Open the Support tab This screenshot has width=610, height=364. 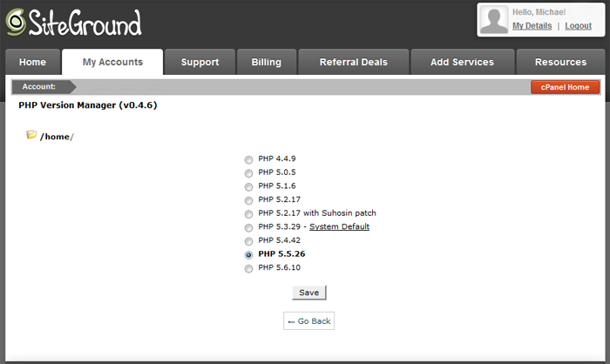(x=200, y=62)
